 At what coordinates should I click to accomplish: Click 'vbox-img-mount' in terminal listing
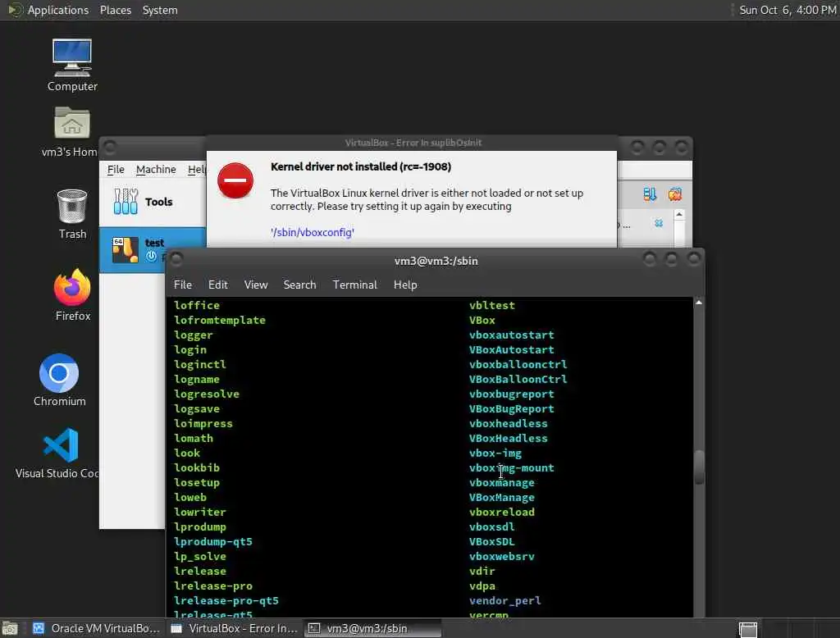(511, 467)
